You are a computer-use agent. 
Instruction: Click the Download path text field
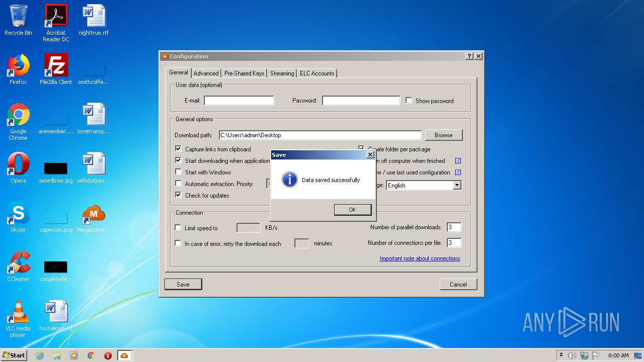click(320, 135)
